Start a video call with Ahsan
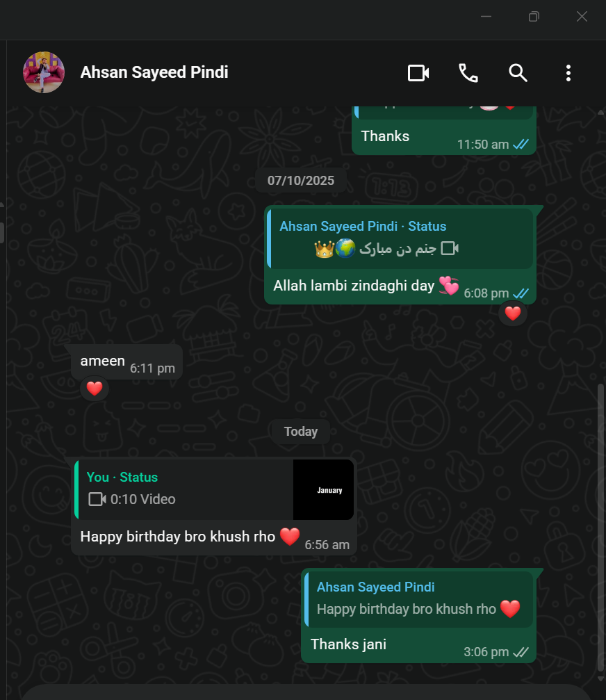This screenshot has height=700, width=606. tap(418, 73)
